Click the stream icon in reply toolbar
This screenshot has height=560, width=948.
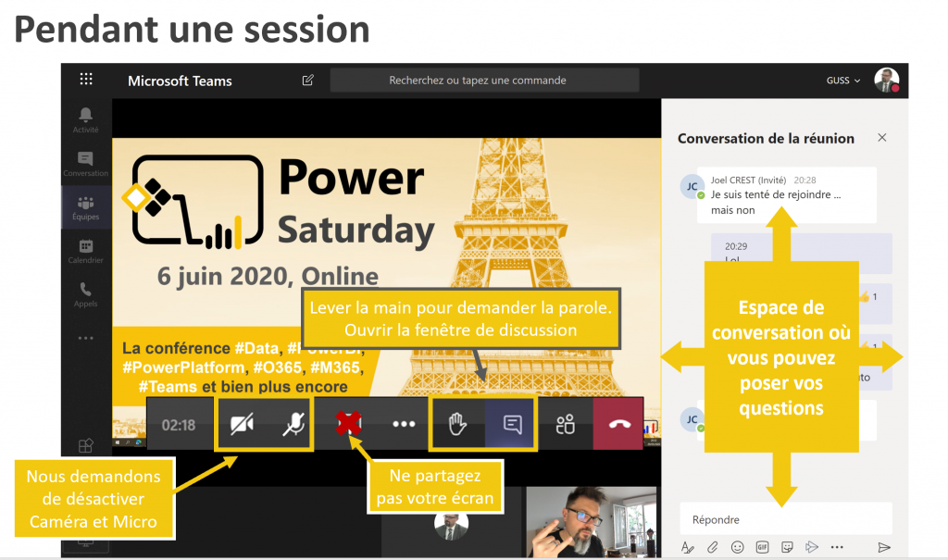(811, 547)
